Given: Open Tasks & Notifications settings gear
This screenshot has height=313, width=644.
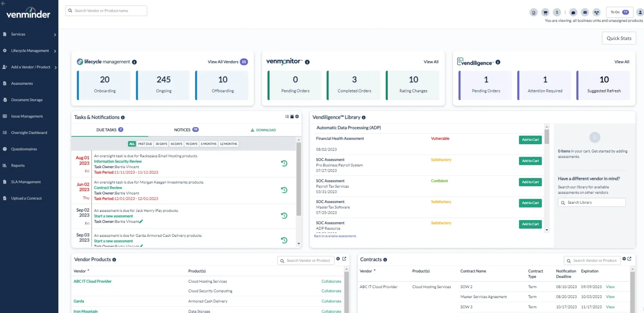Looking at the screenshot, I should [297, 116].
